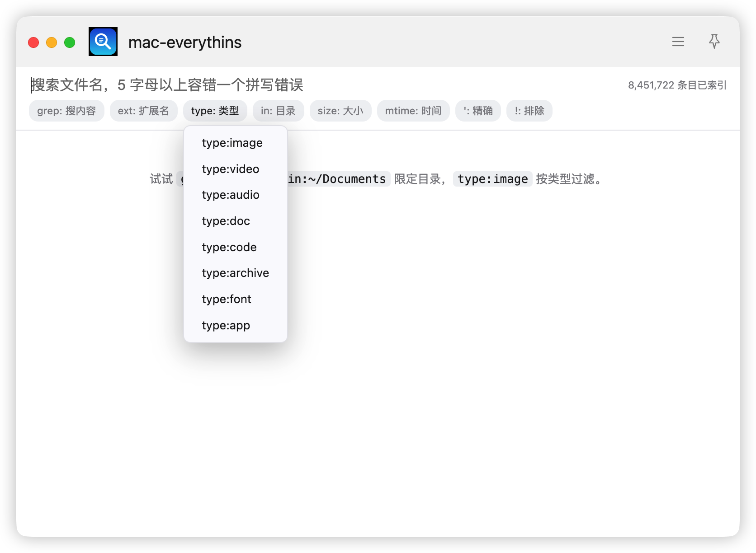Open the mtime: 时间 filter chip

coord(413,111)
